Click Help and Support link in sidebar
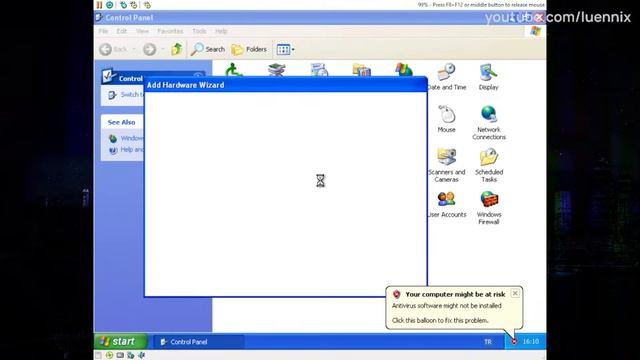Image resolution: width=640 pixels, height=360 pixels. pyautogui.click(x=126, y=150)
